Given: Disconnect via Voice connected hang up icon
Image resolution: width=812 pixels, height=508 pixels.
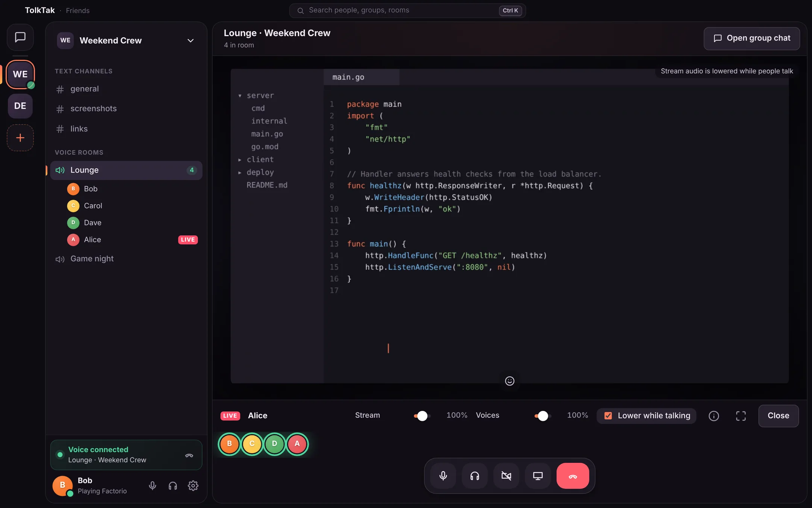Looking at the screenshot, I should (x=189, y=455).
